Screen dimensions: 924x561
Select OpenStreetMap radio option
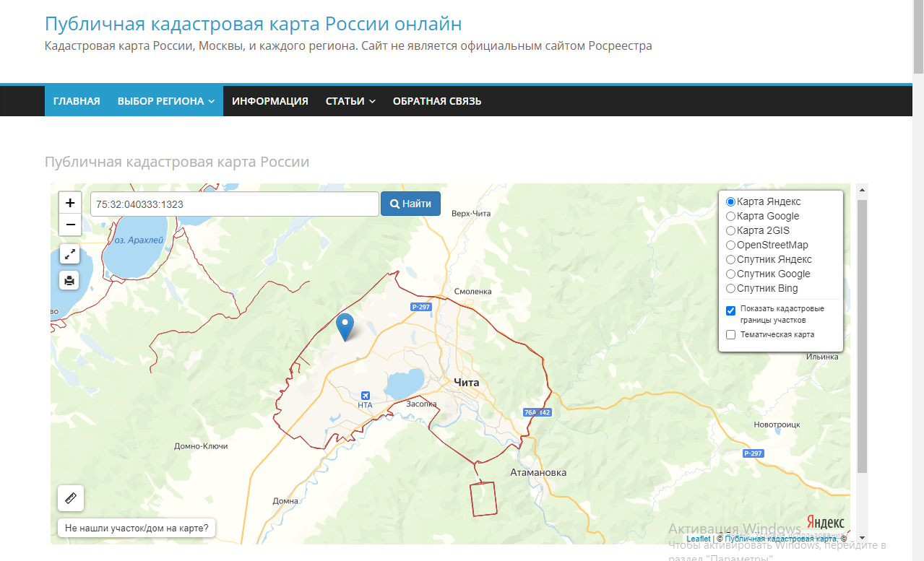click(x=730, y=245)
